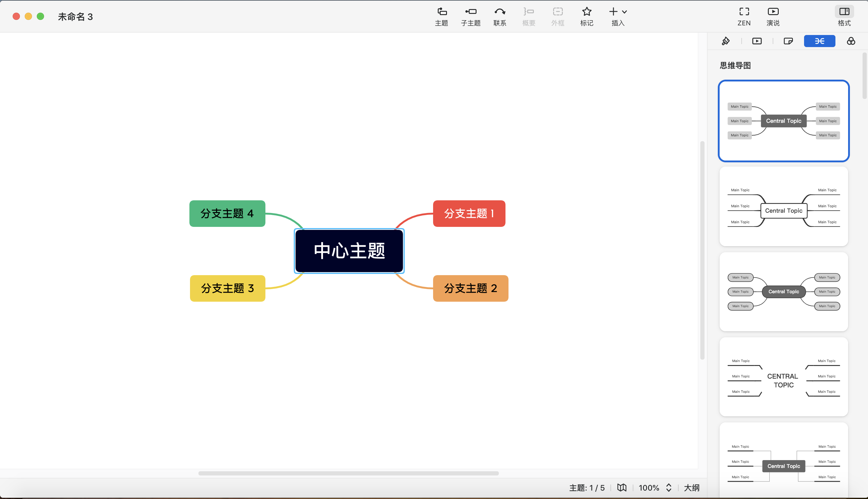Open the marker panel via the 标记 star icon
The image size is (868, 499).
[x=586, y=16]
